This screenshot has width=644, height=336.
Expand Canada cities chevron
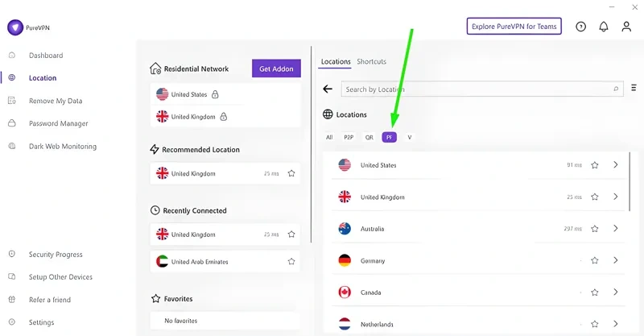click(616, 292)
